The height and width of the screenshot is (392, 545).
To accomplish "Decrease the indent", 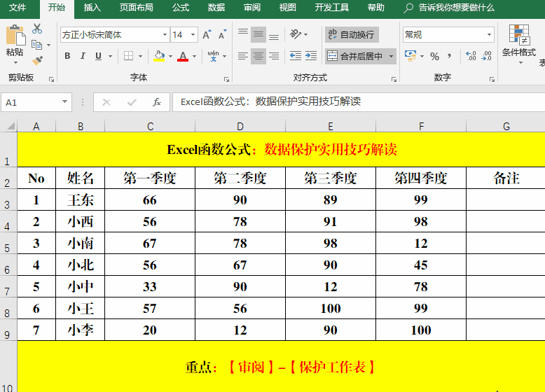I will (296, 56).
